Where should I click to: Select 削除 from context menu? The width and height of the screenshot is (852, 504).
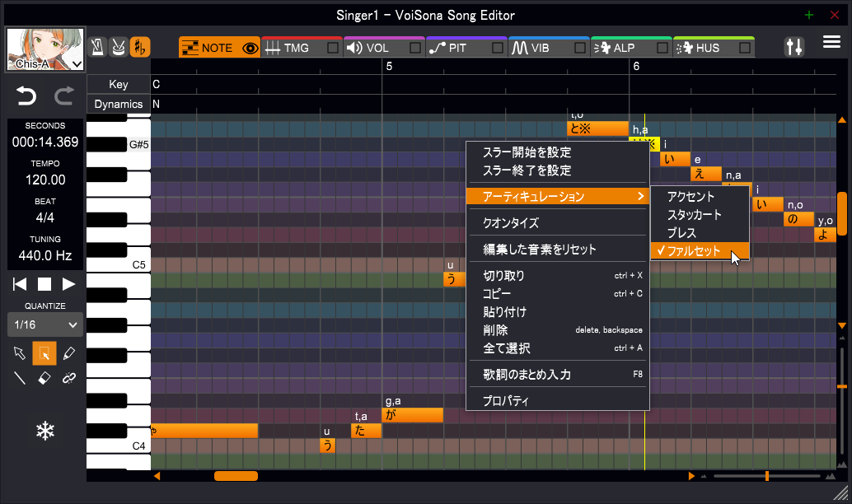click(558, 329)
